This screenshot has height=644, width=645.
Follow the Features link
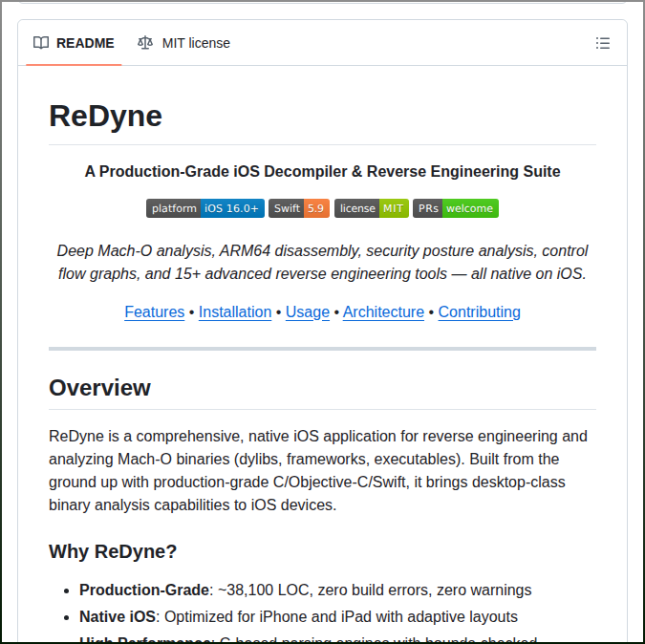click(x=155, y=312)
